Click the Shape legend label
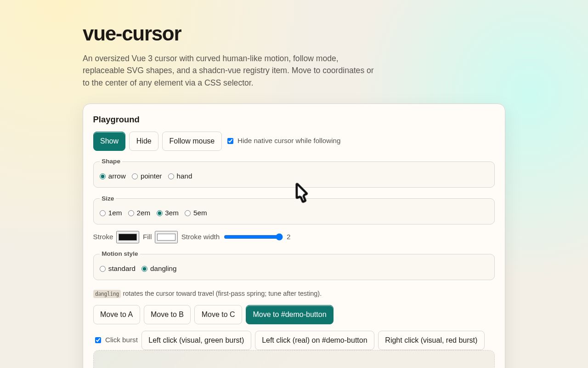Image resolution: width=588 pixels, height=368 pixels. tap(111, 161)
